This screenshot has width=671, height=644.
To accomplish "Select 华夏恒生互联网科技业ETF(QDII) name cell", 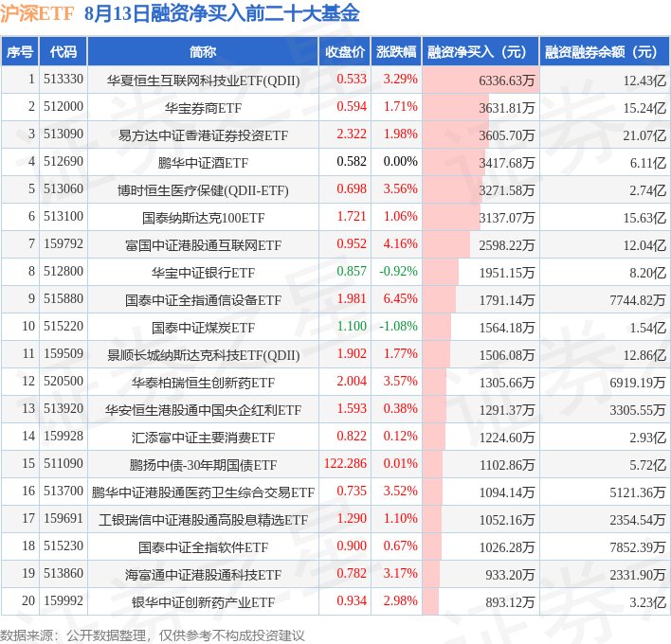I will (203, 80).
